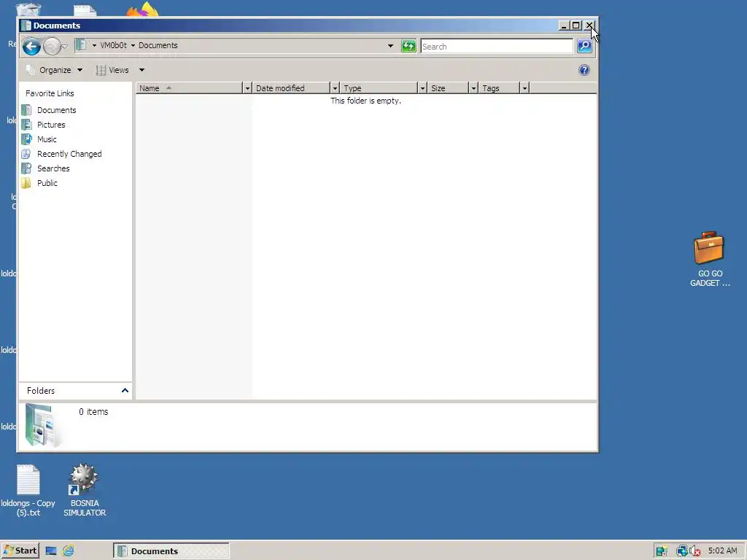Click the 5:02 AM clock
Screen dimensions: 747x560
click(723, 551)
